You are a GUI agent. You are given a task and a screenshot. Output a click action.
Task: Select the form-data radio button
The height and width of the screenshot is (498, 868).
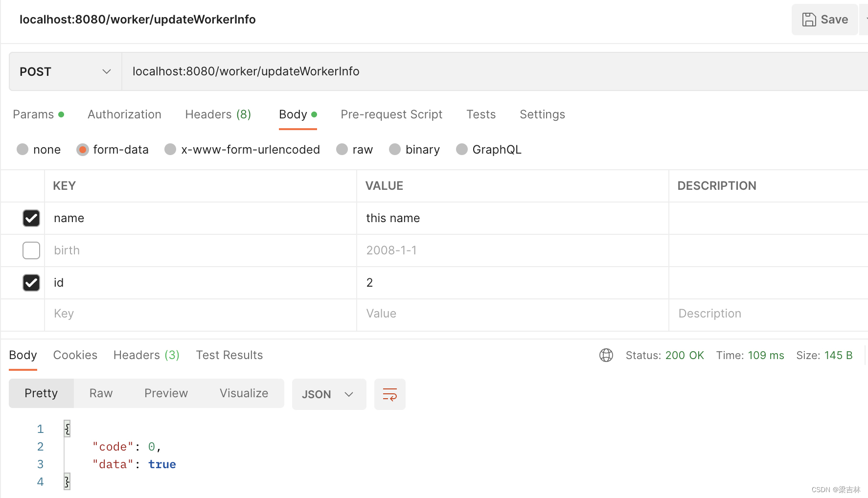tap(83, 149)
